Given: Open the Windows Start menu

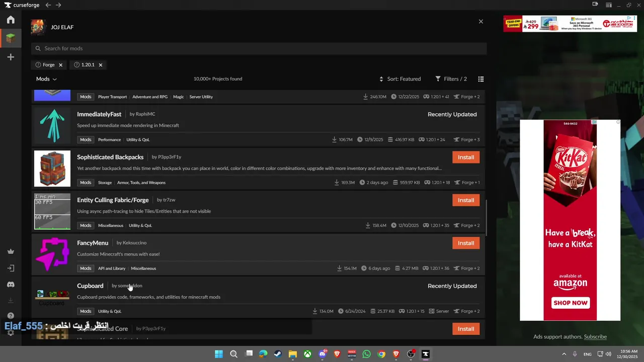Looking at the screenshot, I should click(x=219, y=354).
